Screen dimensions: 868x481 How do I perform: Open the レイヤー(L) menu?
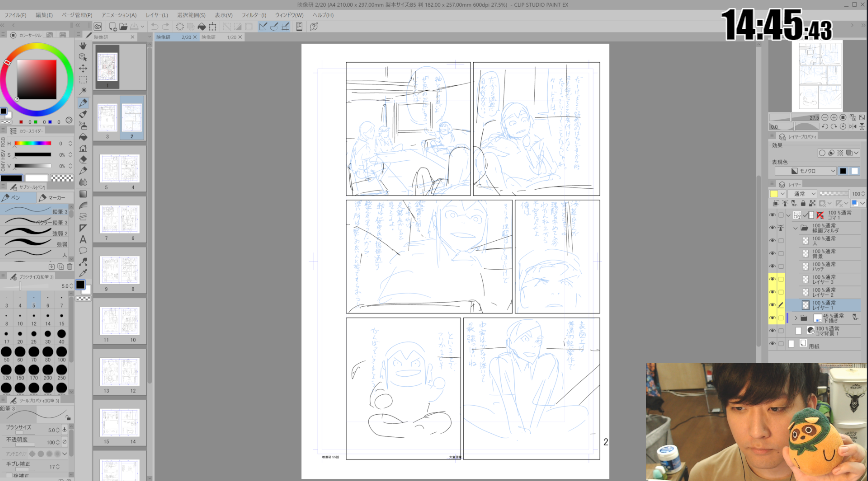(x=157, y=15)
